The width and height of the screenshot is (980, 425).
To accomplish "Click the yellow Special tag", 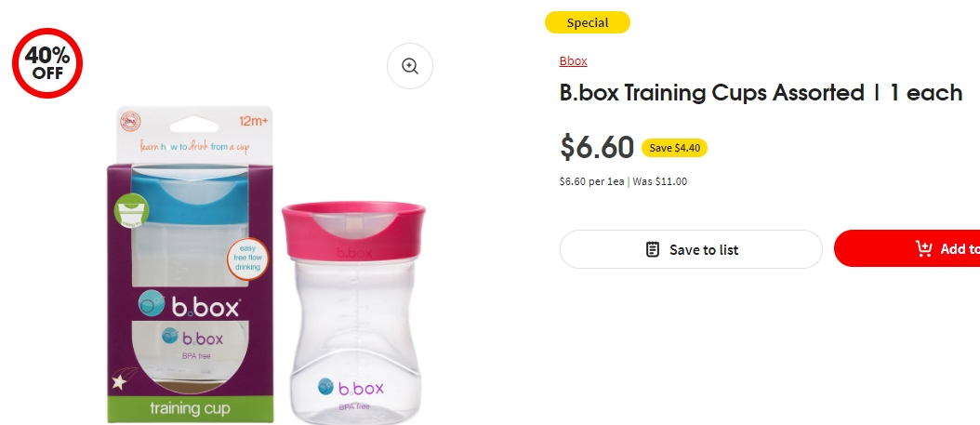I will pos(588,22).
